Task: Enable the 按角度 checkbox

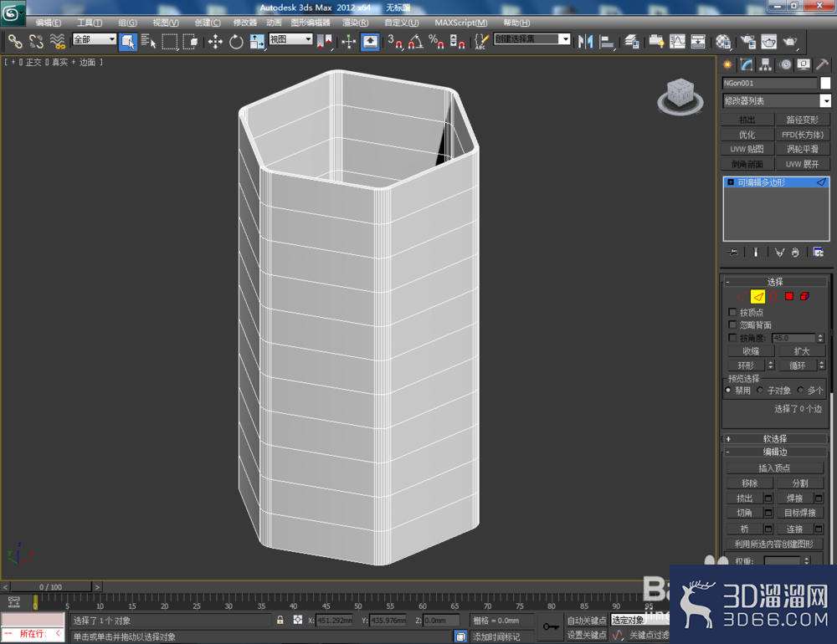Action: (x=732, y=338)
